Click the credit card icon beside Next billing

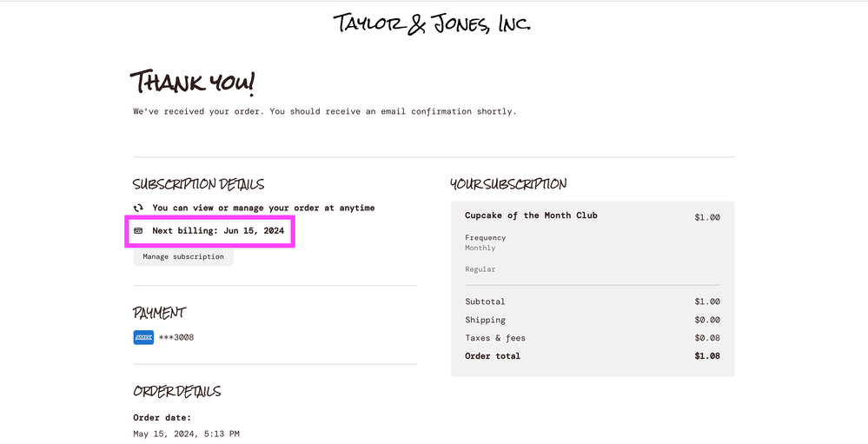[138, 230]
